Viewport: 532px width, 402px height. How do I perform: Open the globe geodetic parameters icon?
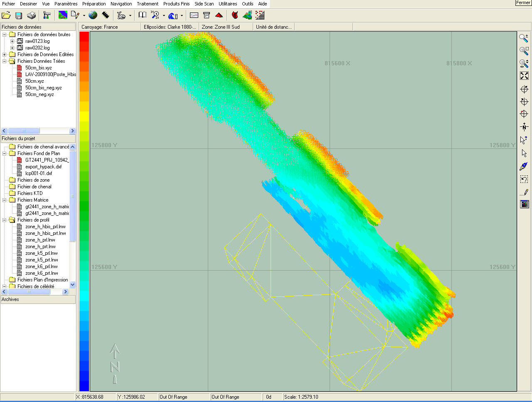click(93, 15)
